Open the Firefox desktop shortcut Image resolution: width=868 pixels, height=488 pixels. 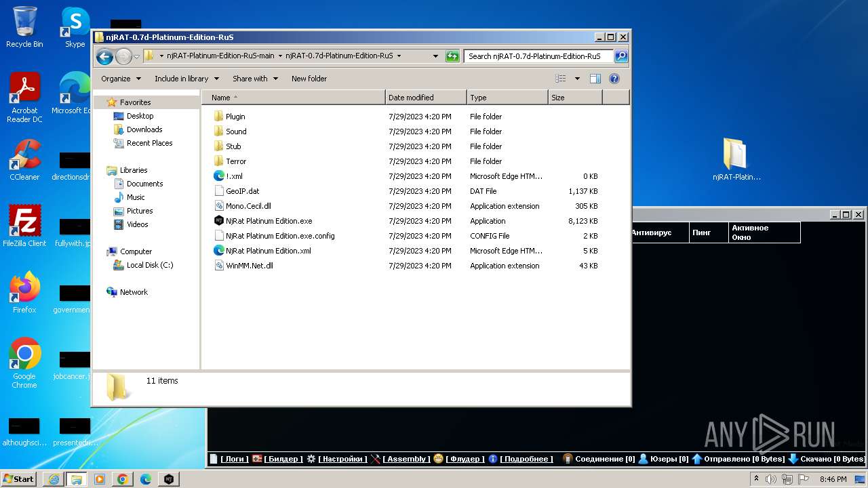coord(24,293)
